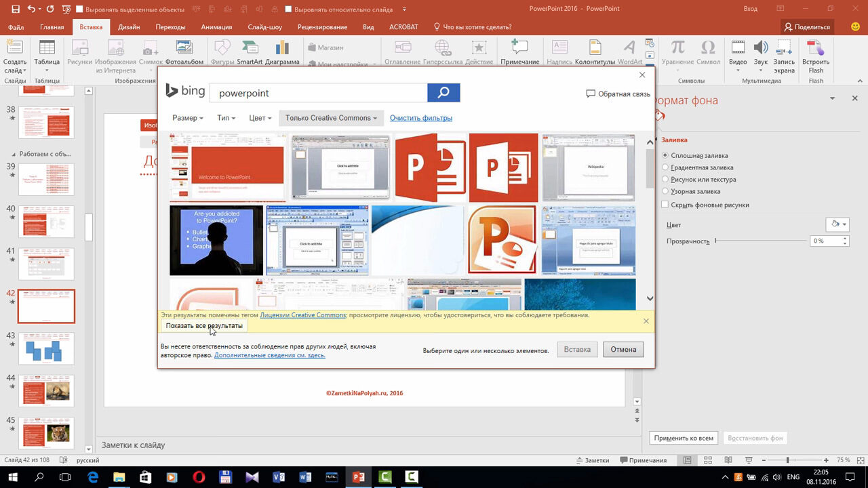Viewport: 868px width, 488px height.
Task: Dismiss the yellow Creative Commons notice
Action: (646, 321)
